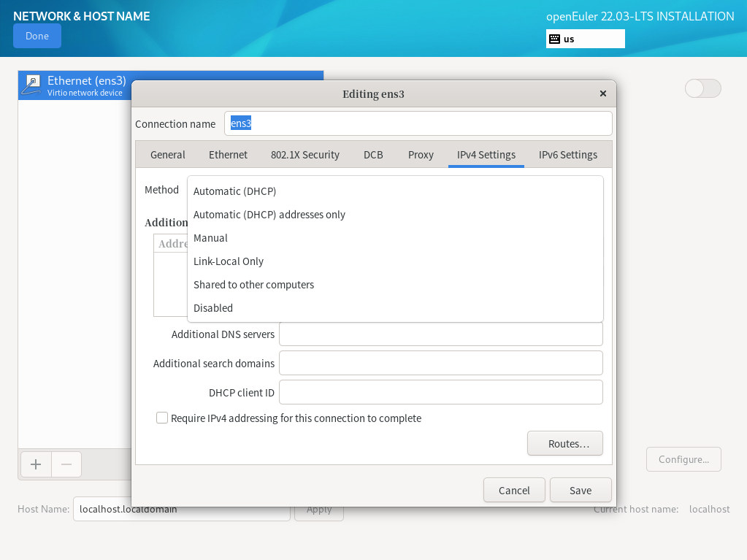This screenshot has width=747, height=560.
Task: Click the keyboard layout icon next to us
Action: point(554,39)
